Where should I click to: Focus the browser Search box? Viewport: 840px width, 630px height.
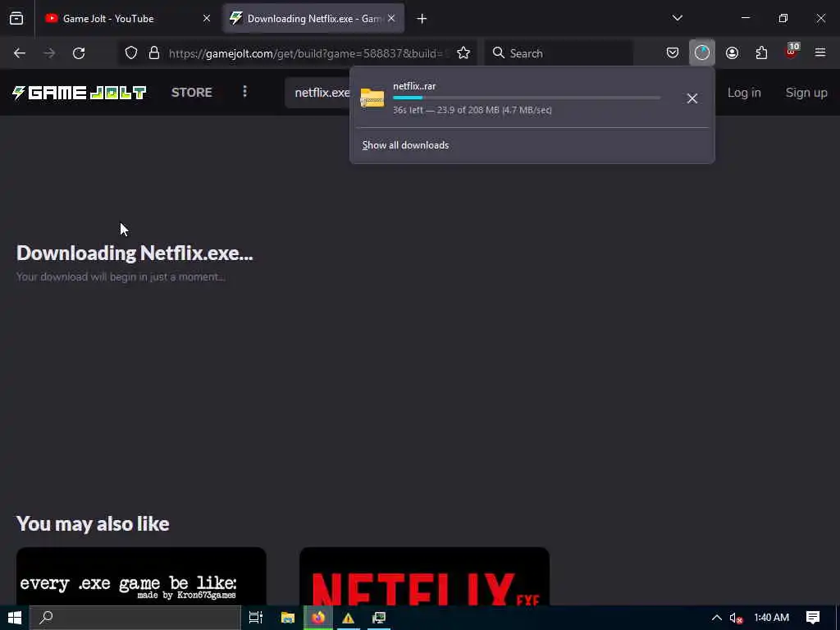point(559,53)
